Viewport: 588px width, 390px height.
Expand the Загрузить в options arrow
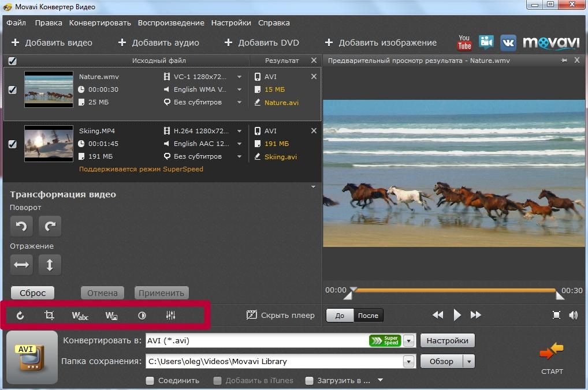click(x=380, y=380)
